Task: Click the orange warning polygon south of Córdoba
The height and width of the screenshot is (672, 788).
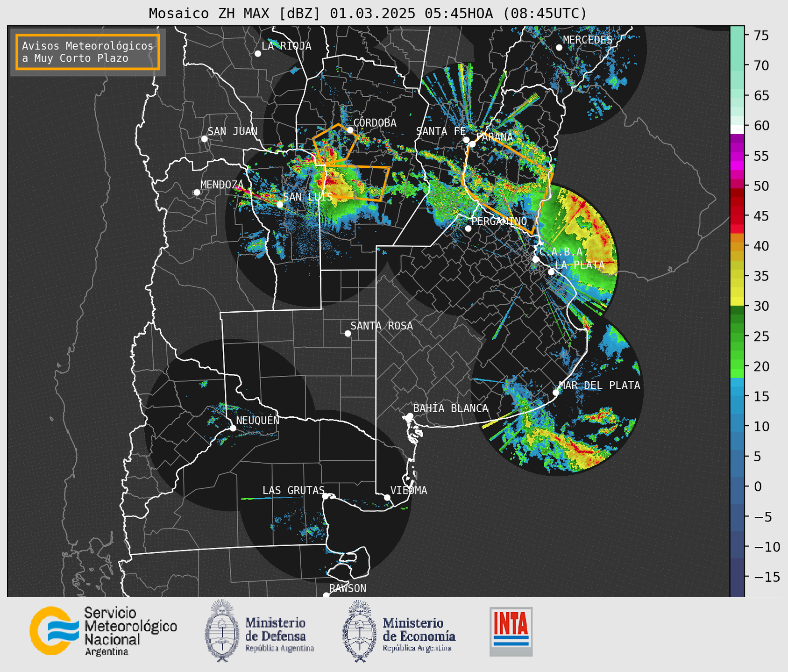Action: [x=335, y=144]
